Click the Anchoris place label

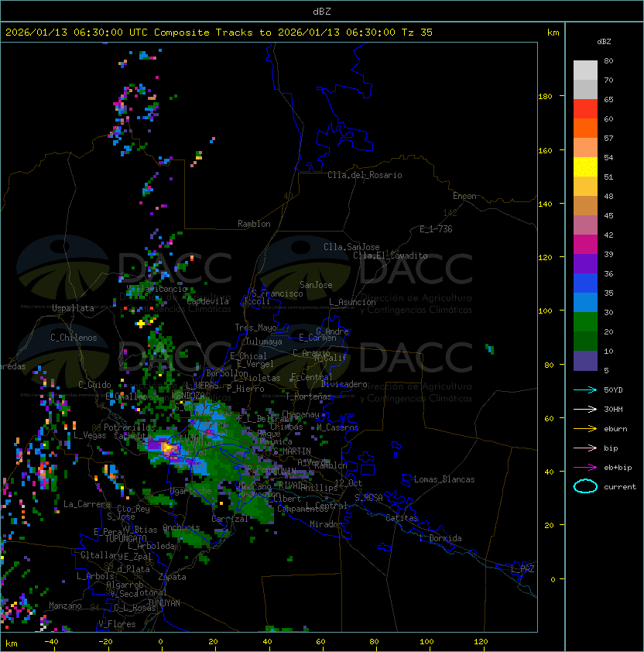coord(181,527)
